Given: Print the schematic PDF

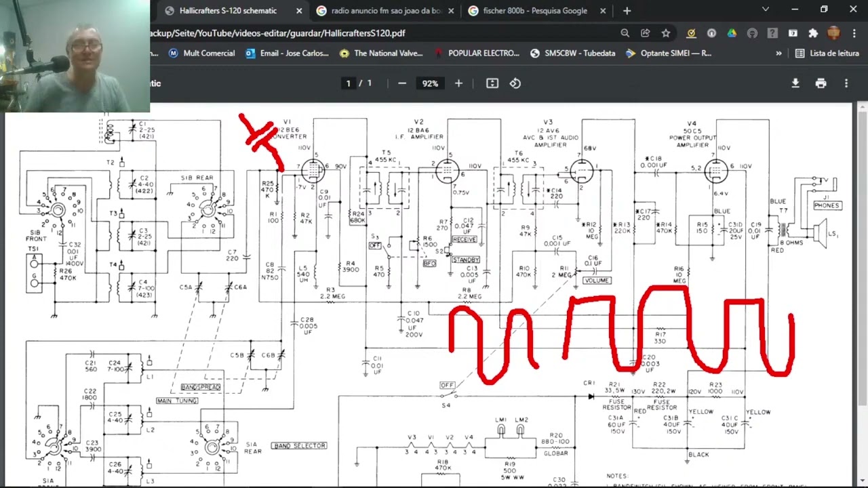Looking at the screenshot, I should [821, 83].
